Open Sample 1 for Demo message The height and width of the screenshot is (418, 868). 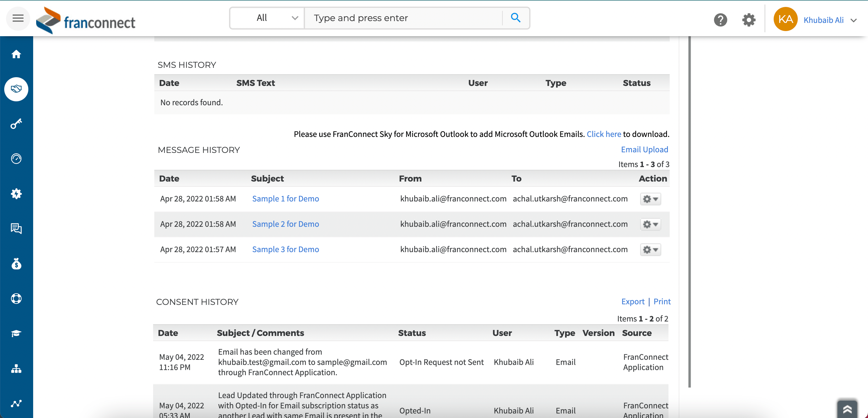tap(285, 198)
